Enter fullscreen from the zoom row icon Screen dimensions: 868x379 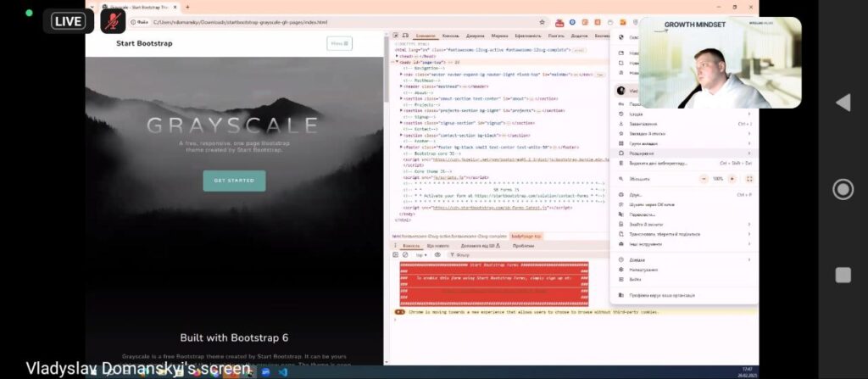749,179
